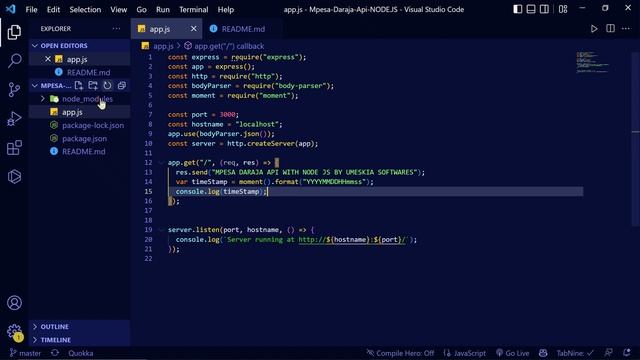Viewport: 640px width, 360px height.
Task: Open Explorer views and more actions menu
Action: click(x=116, y=29)
